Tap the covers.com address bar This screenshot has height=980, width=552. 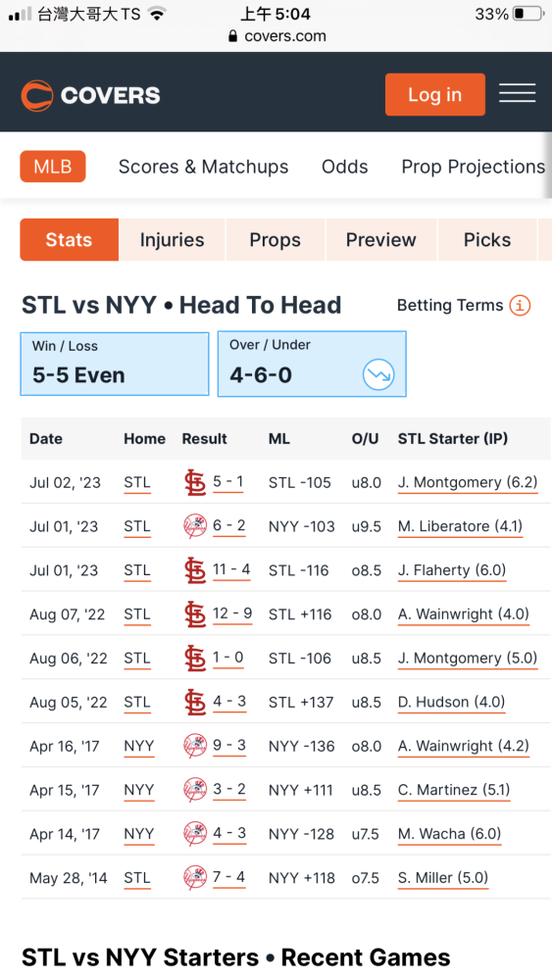276,36
